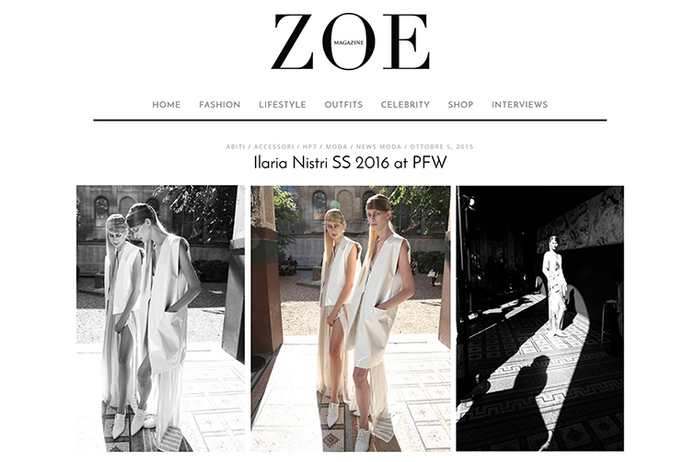Open the color photo of two models
Image resolution: width=696 pixels, height=462 pixels.
tap(351, 318)
